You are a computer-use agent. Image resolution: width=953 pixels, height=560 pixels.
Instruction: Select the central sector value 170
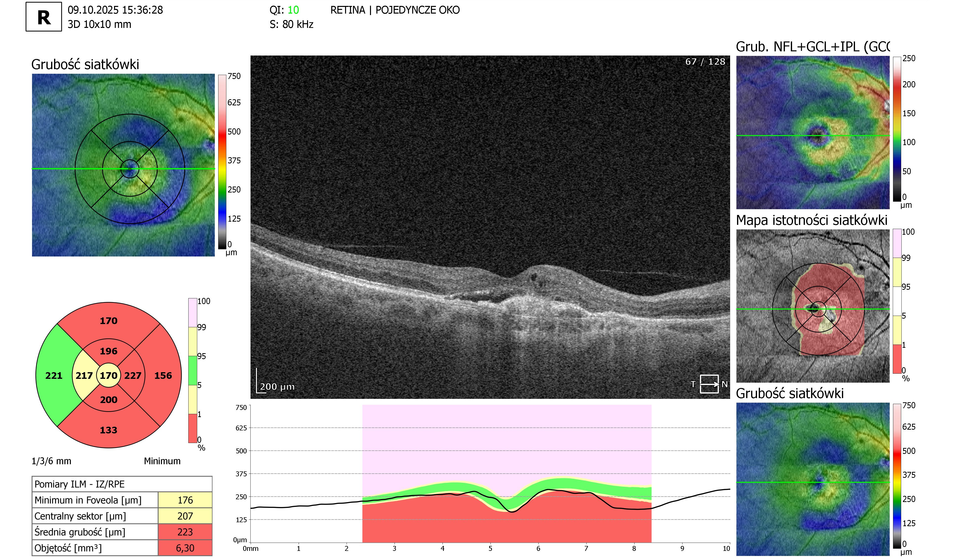[x=109, y=375]
